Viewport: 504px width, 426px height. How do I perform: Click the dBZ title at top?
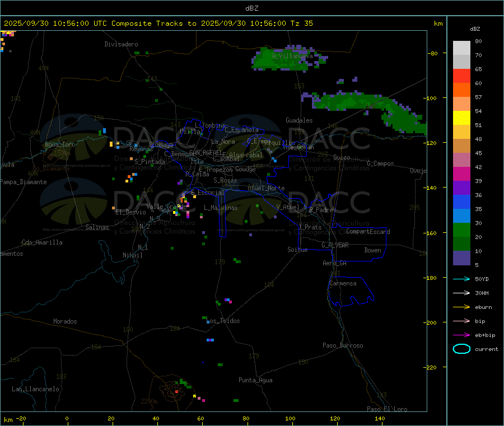[251, 8]
